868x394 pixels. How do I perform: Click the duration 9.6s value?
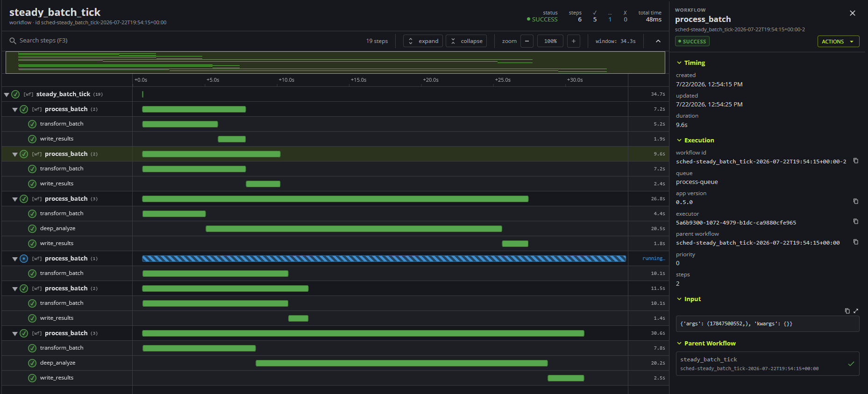click(x=682, y=125)
